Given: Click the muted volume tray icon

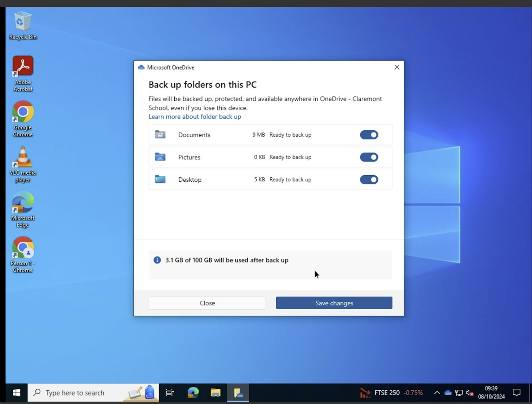Looking at the screenshot, I should [470, 393].
